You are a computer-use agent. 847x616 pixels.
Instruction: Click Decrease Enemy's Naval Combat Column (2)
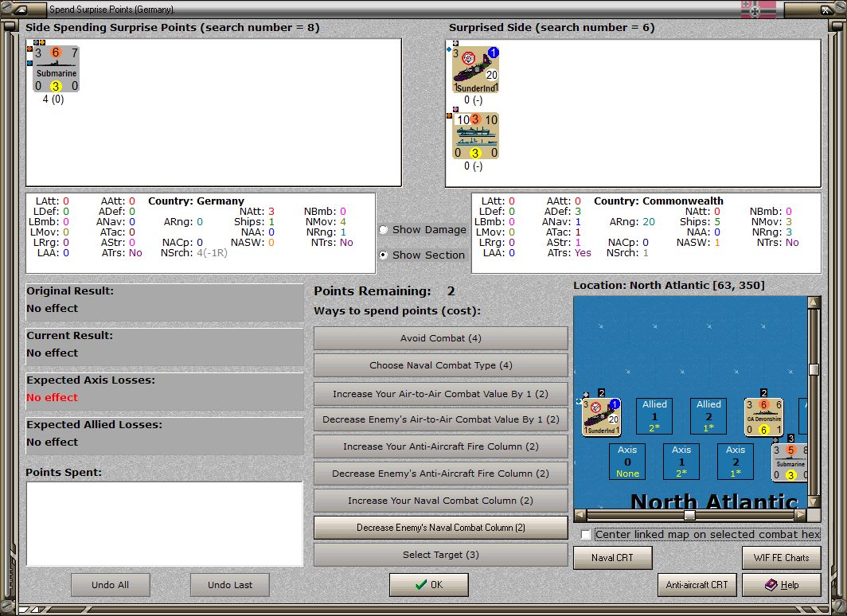(441, 528)
